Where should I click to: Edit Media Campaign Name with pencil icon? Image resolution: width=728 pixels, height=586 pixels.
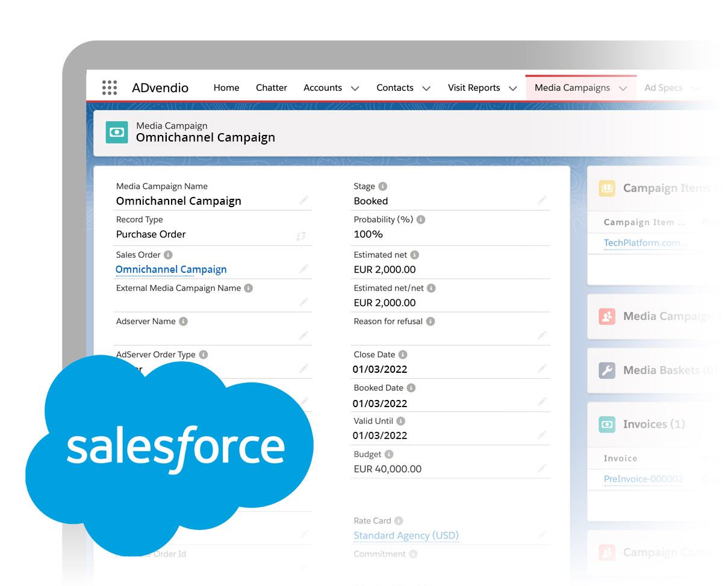pyautogui.click(x=303, y=200)
